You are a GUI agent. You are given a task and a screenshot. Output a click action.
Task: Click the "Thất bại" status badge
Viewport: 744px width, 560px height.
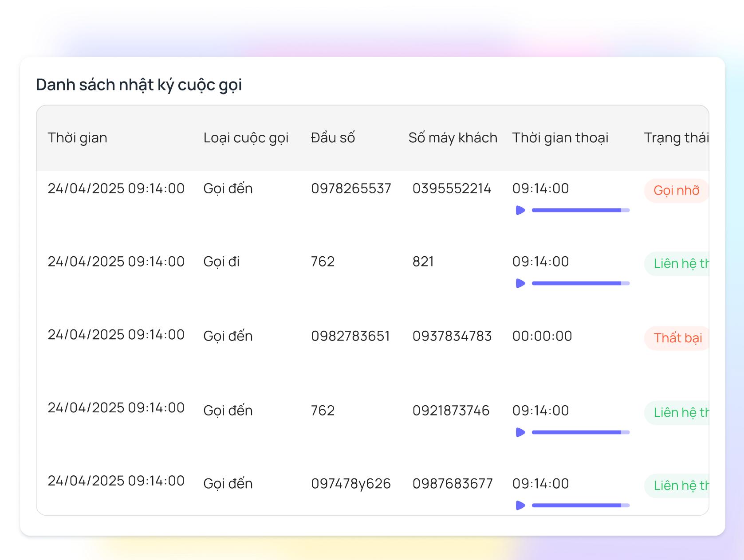pyautogui.click(x=677, y=338)
